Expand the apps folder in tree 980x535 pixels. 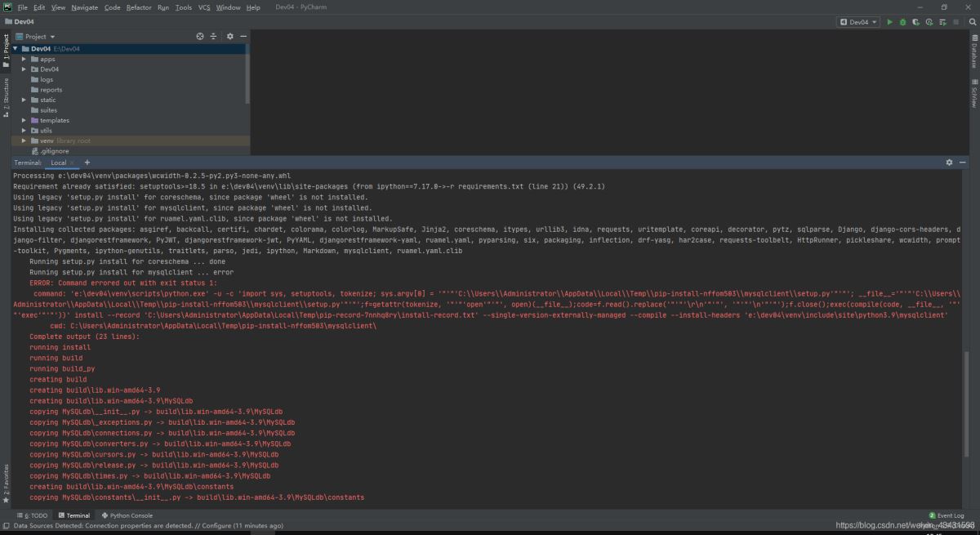click(x=24, y=59)
